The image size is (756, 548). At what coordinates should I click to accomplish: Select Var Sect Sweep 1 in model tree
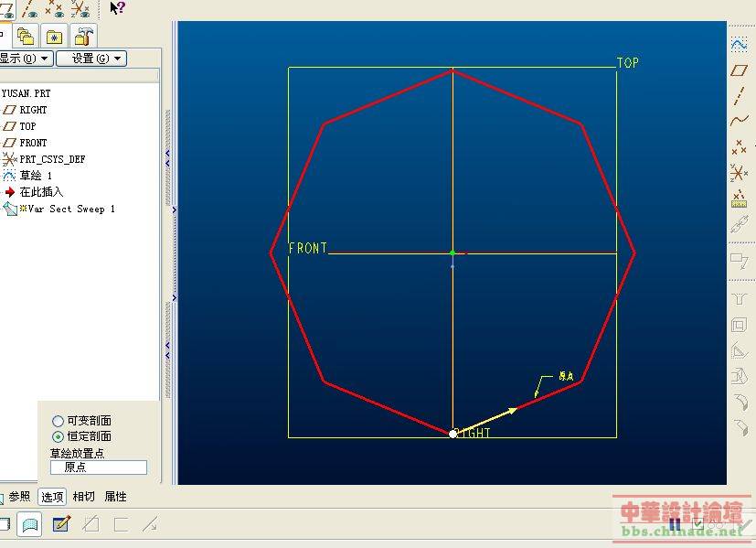[71, 209]
